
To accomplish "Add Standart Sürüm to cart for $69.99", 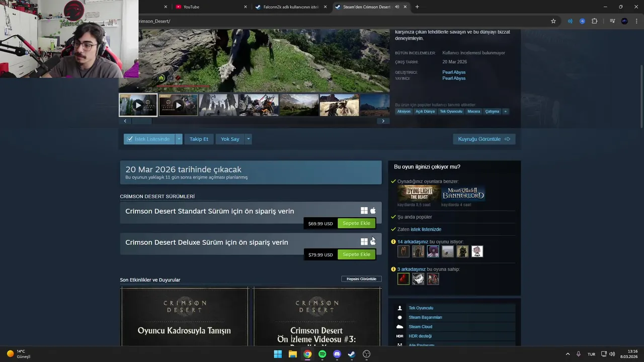I will [x=356, y=223].
